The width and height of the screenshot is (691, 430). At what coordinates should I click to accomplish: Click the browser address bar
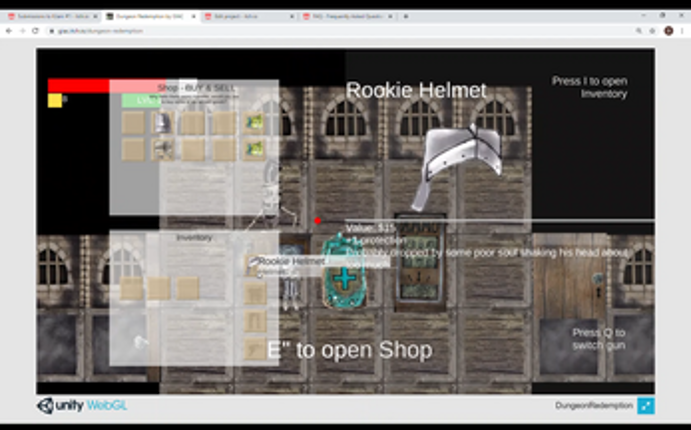click(x=339, y=31)
